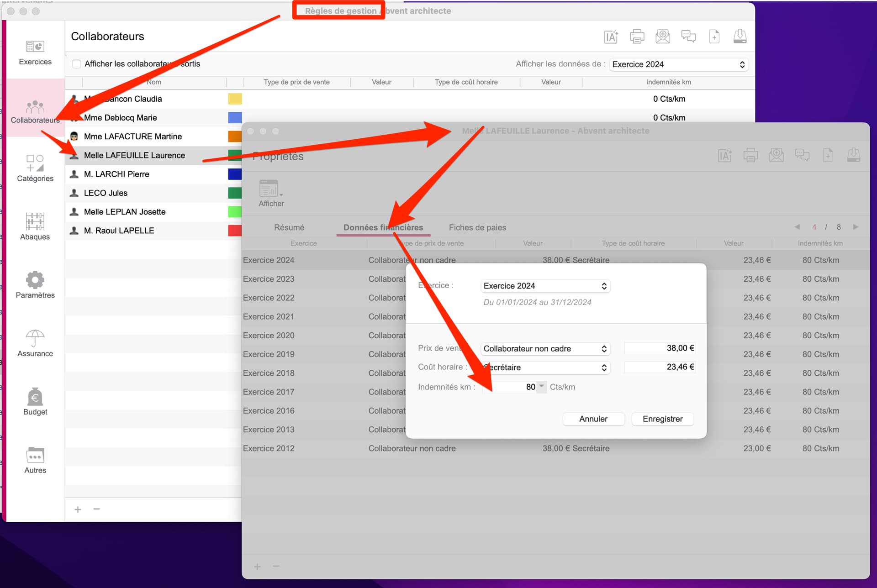Click the Enregistrer button
This screenshot has height=588, width=877.
[x=662, y=419]
